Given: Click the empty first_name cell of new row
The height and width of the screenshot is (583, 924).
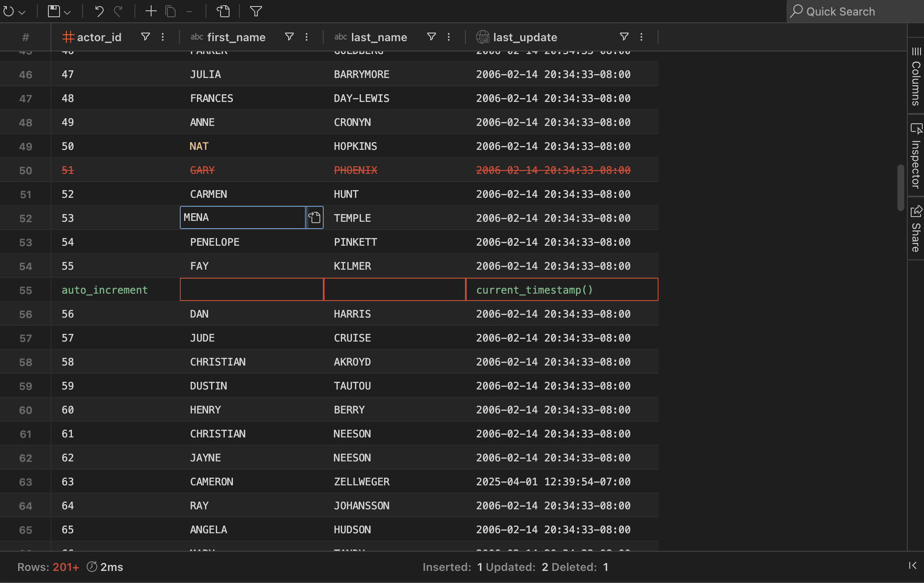Looking at the screenshot, I should [x=251, y=289].
